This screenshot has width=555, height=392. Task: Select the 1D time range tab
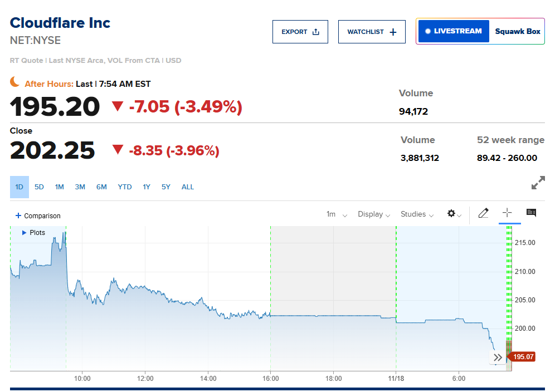[20, 187]
